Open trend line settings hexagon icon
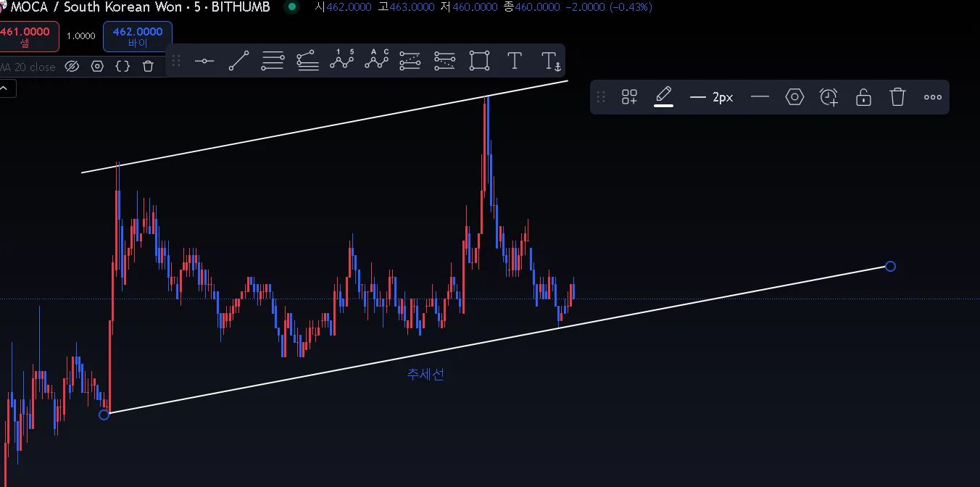Viewport: 980px width, 487px height. 794,97
